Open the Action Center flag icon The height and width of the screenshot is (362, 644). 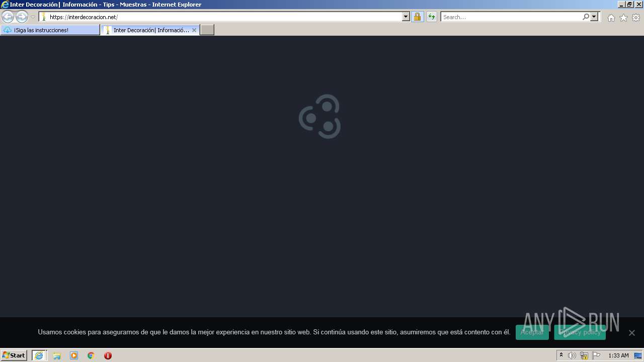pos(596,355)
